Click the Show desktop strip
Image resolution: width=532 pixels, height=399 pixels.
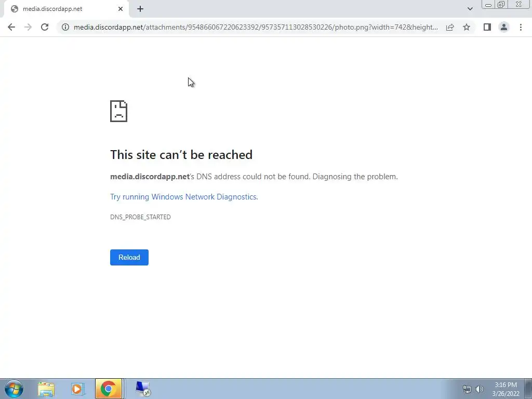coord(528,389)
